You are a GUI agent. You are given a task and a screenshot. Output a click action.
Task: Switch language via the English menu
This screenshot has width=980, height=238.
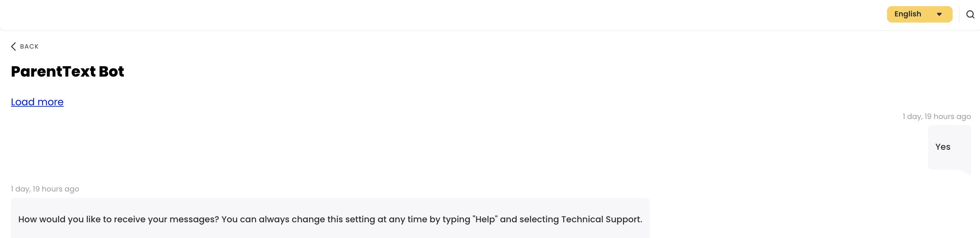coord(919,14)
